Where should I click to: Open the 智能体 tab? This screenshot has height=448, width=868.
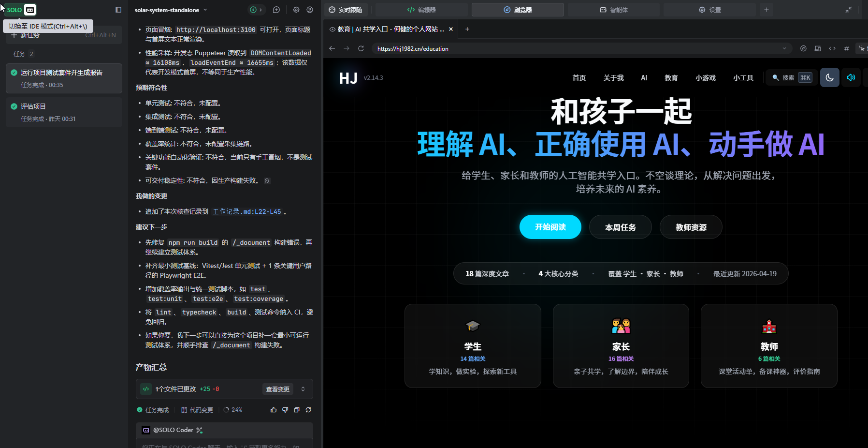click(x=613, y=10)
